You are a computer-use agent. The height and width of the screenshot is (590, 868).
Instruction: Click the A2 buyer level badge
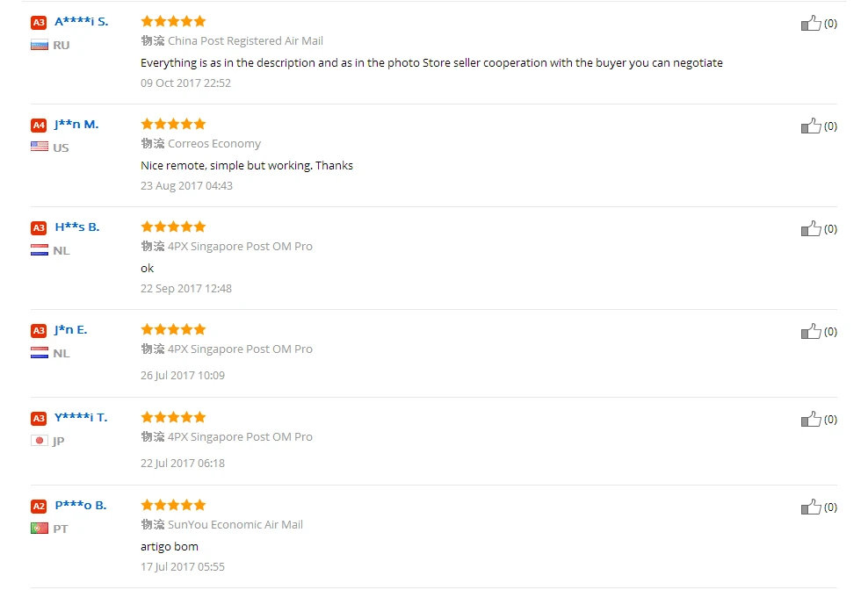click(x=39, y=506)
